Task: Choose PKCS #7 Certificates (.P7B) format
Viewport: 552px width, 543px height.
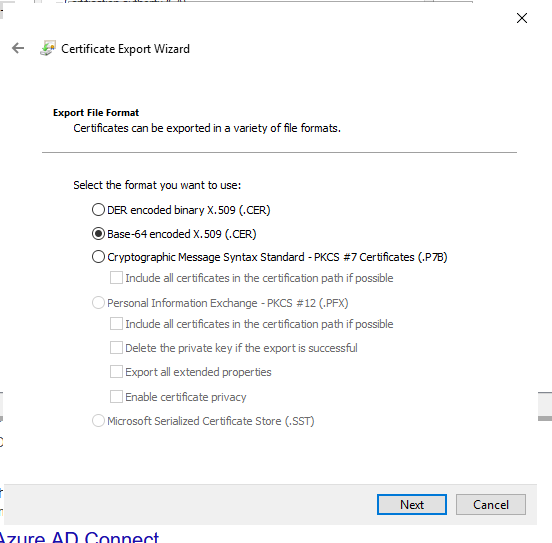Action: pos(98,257)
